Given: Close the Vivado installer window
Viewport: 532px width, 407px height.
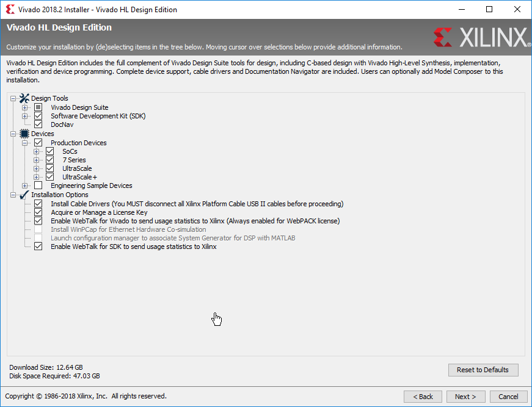Looking at the screenshot, I should [x=517, y=9].
